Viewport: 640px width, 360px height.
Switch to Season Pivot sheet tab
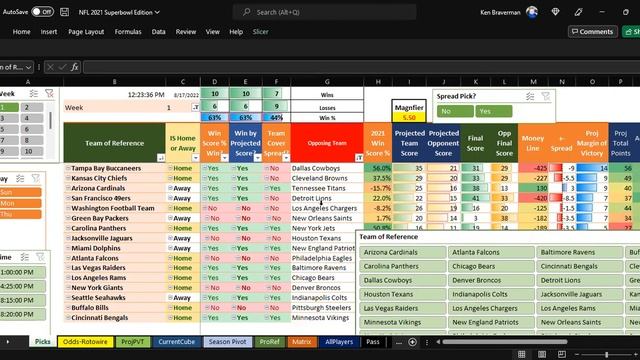point(227,342)
